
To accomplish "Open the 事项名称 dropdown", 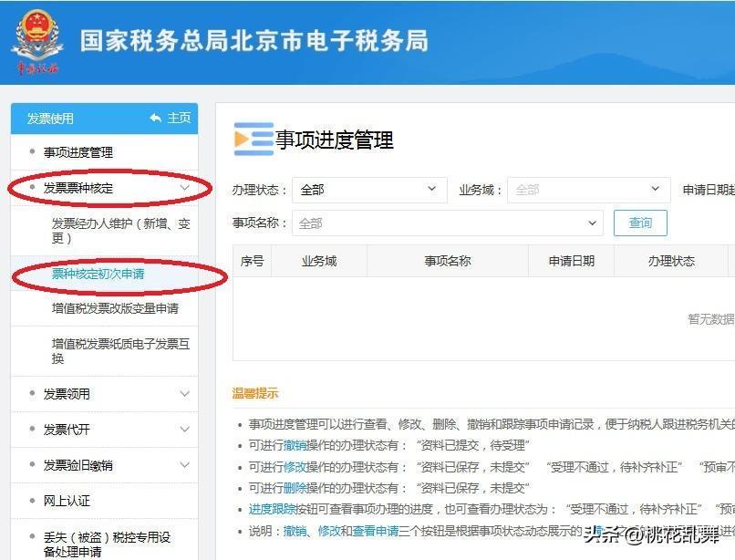I will click(x=447, y=223).
